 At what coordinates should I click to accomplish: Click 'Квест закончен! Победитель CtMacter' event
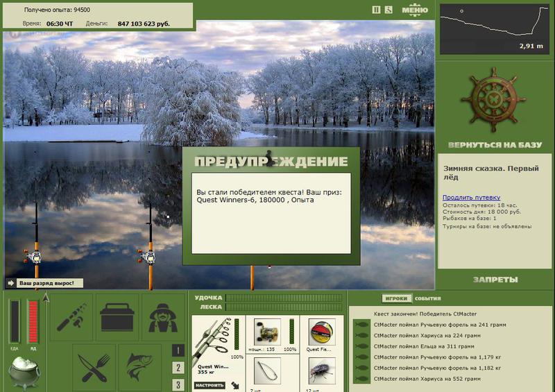click(425, 314)
